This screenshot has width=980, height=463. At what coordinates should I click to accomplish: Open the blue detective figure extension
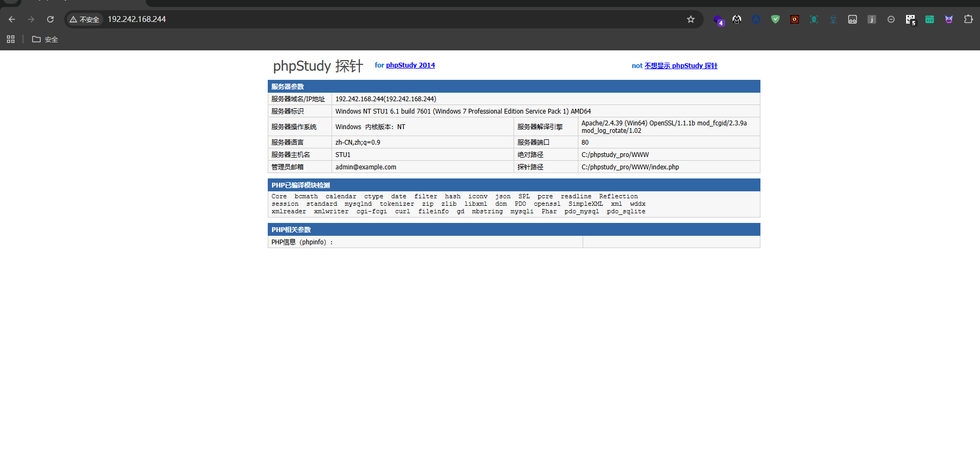click(833, 19)
